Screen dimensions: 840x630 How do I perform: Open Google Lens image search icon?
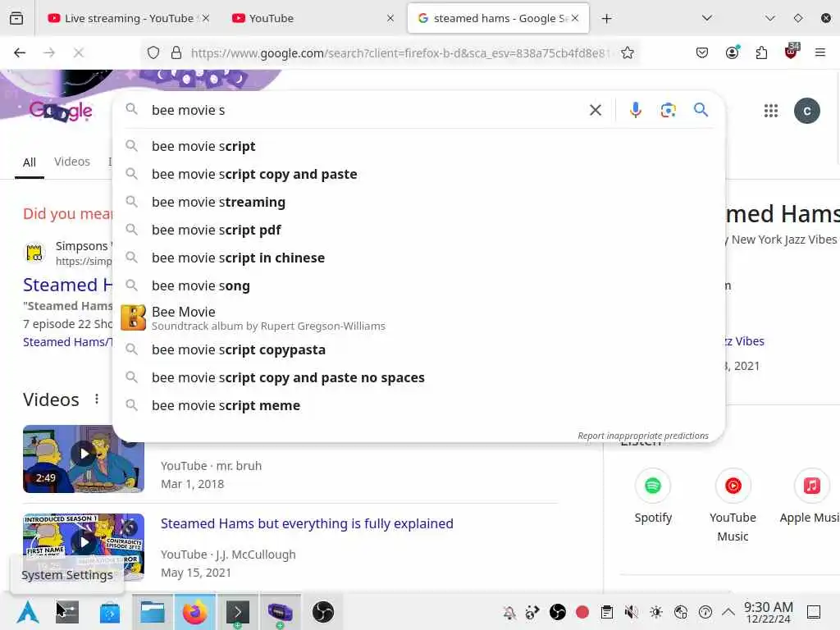(x=668, y=111)
